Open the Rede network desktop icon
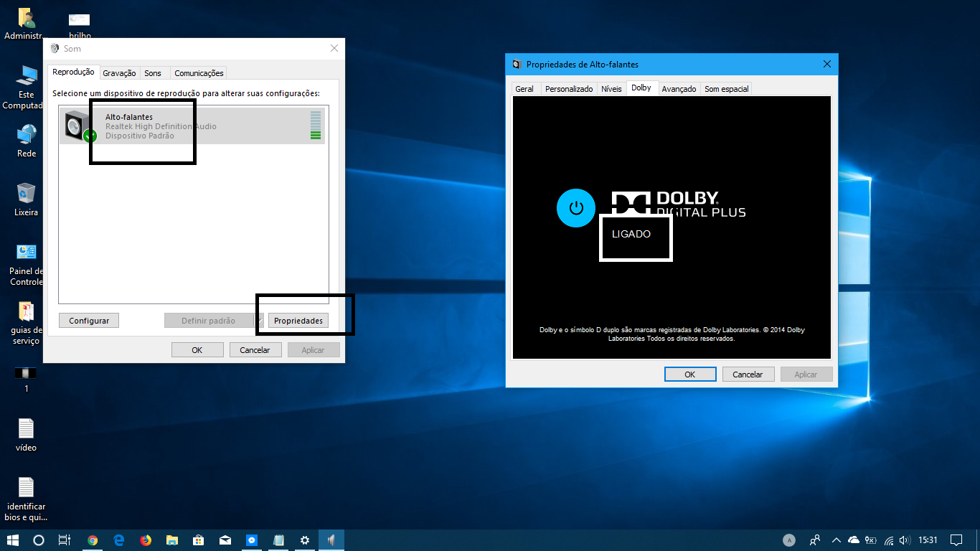The width and height of the screenshot is (980, 551). point(27,135)
